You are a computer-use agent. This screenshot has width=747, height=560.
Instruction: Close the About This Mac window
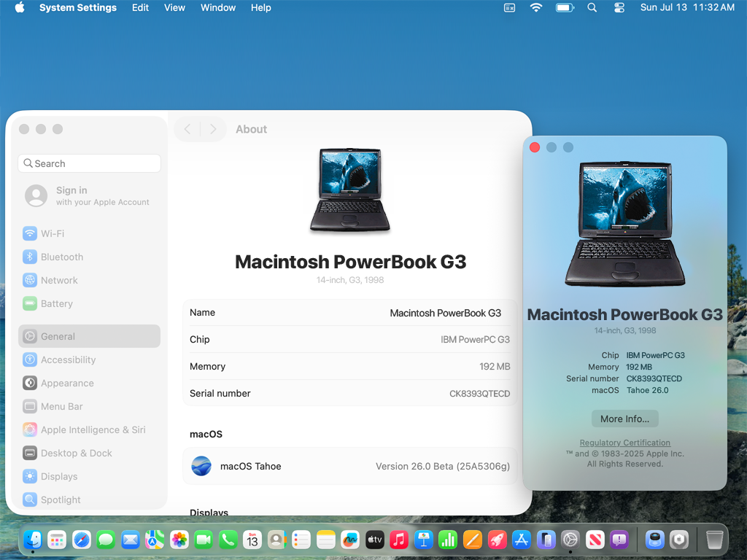[x=535, y=147]
